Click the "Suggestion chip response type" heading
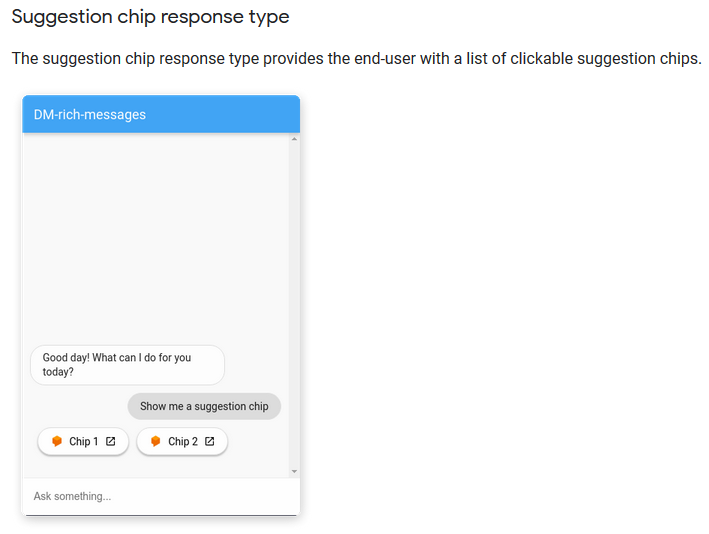The height and width of the screenshot is (534, 709). (150, 17)
